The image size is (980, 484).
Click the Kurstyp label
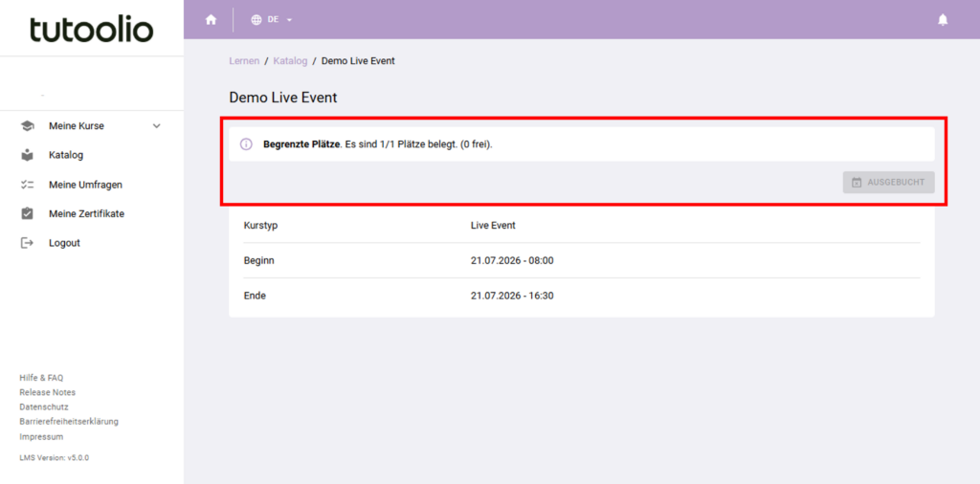tap(260, 226)
